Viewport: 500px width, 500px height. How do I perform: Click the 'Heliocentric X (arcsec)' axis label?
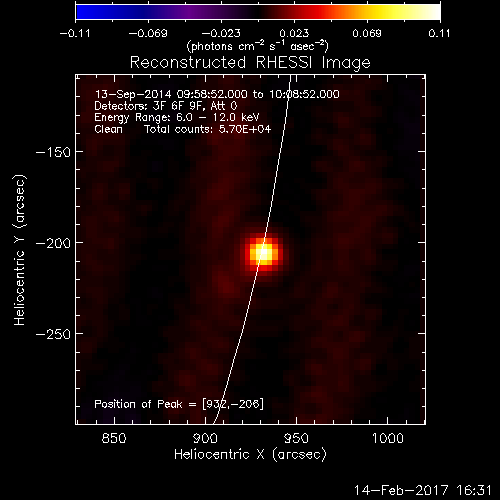click(x=250, y=454)
